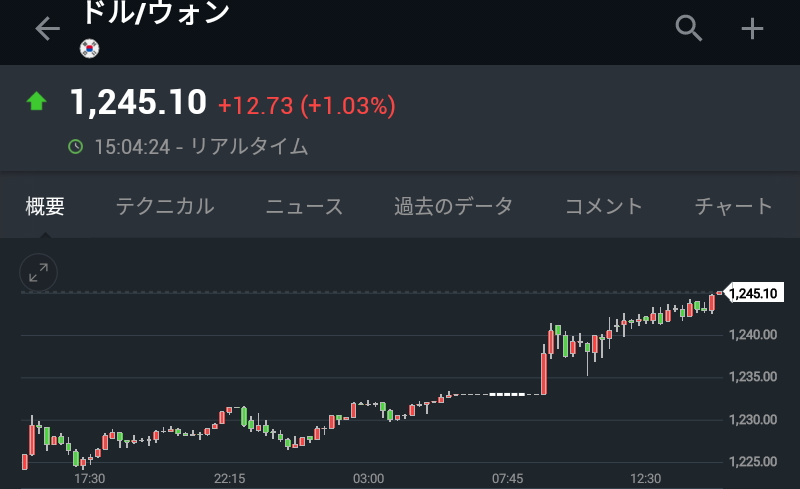Open the コメント tab
This screenshot has width=800, height=489.
(x=604, y=207)
